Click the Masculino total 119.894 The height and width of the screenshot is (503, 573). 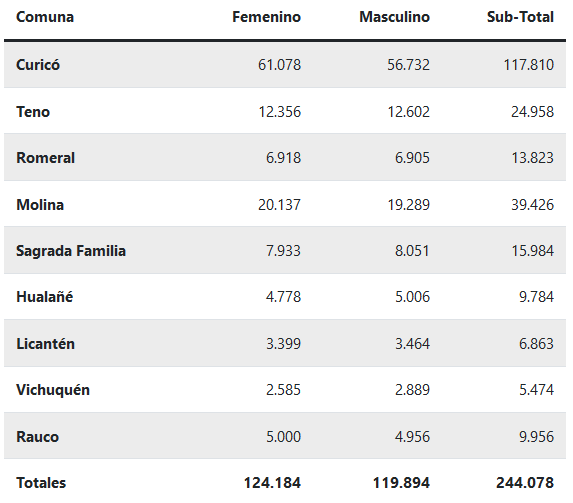(401, 483)
